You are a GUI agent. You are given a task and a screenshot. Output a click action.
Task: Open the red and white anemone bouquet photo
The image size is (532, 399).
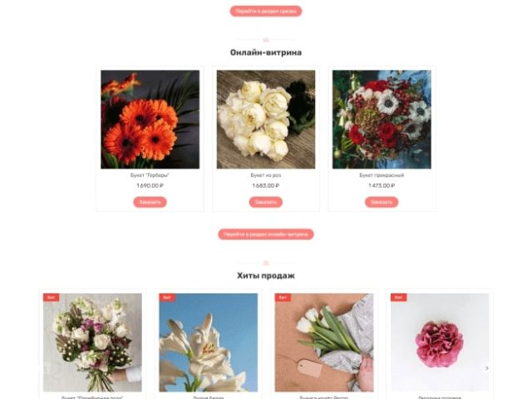pyautogui.click(x=382, y=120)
